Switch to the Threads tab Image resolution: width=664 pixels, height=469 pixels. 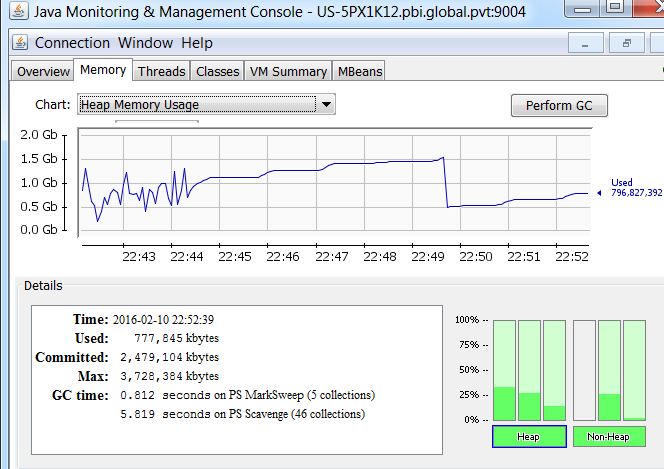tap(161, 71)
